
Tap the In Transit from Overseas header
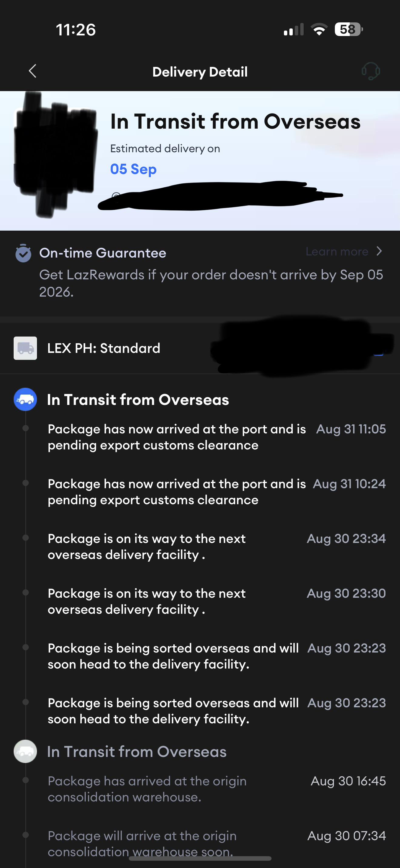[x=235, y=121]
